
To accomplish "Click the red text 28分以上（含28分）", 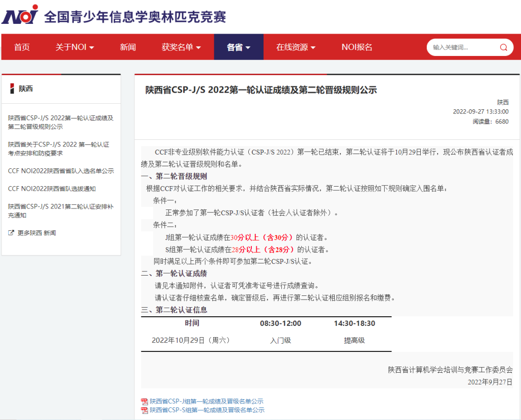I will pyautogui.click(x=264, y=250).
